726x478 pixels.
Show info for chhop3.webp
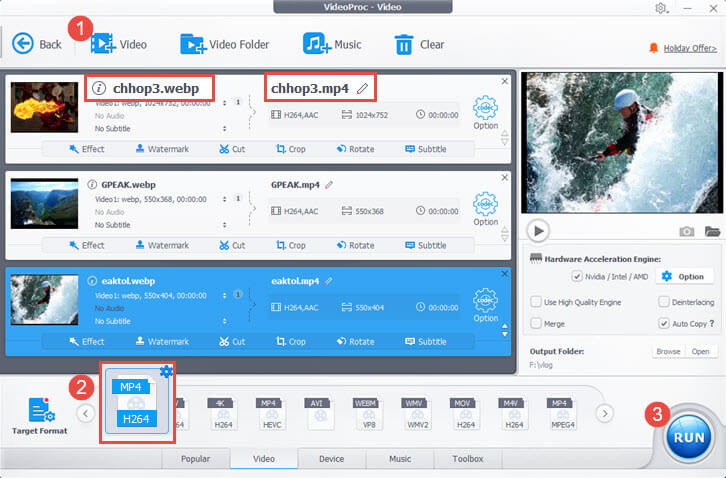tap(99, 88)
